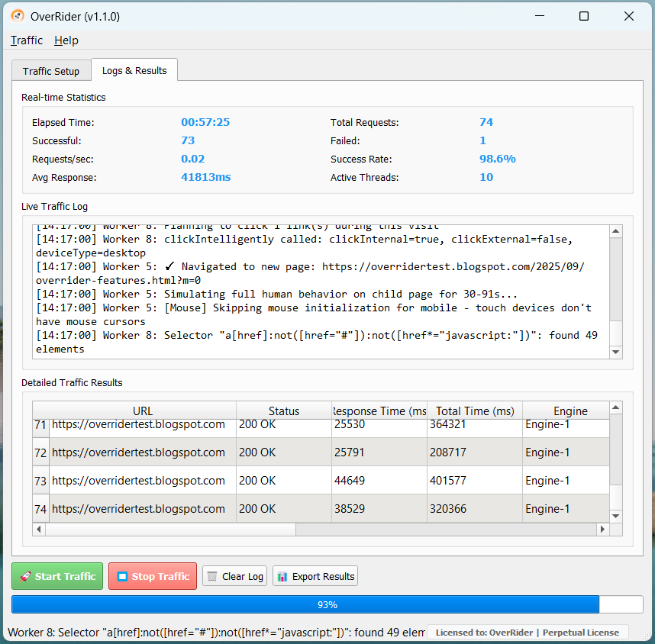This screenshot has height=644, width=655.
Task: Click the OverRider app logo icon
Action: 17,16
